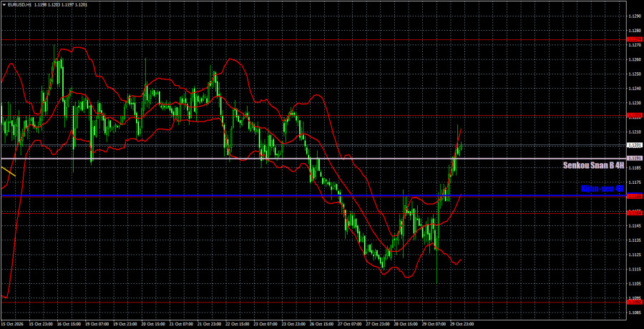Select the yellow trendline segment at chart's left edge
644x329 pixels.
click(8, 172)
